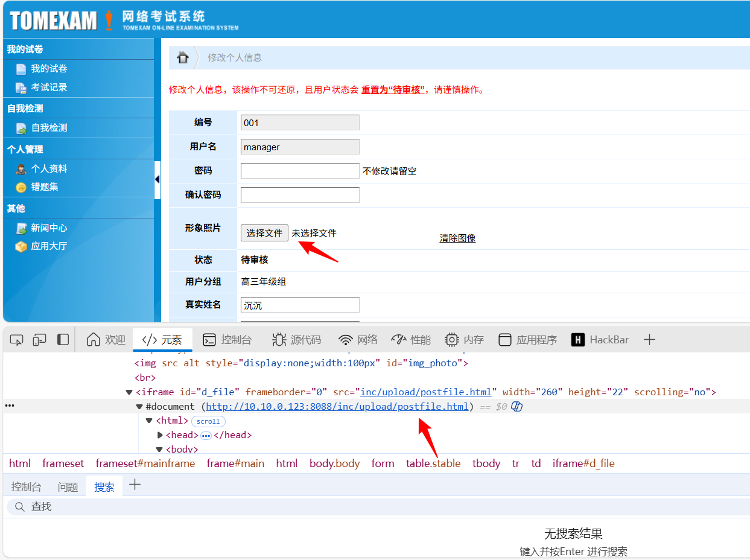Open the HackBar tab in DevTools
This screenshot has height=560, width=750.
(x=600, y=340)
